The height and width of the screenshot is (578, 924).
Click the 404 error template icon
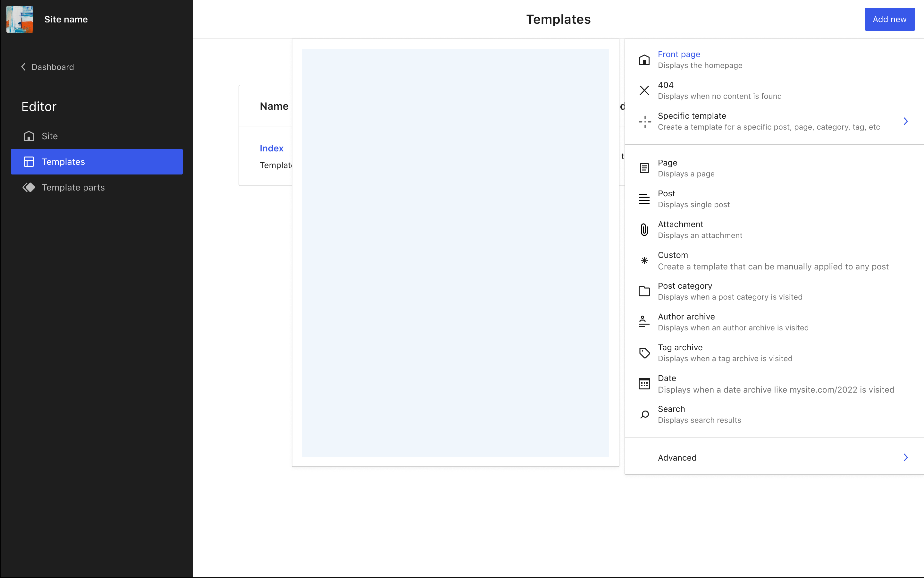[x=644, y=90]
